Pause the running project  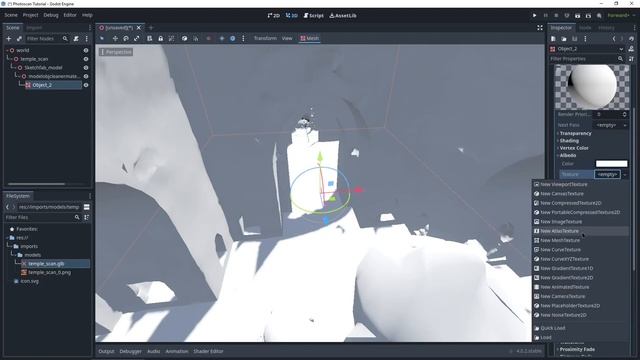pyautogui.click(x=545, y=16)
